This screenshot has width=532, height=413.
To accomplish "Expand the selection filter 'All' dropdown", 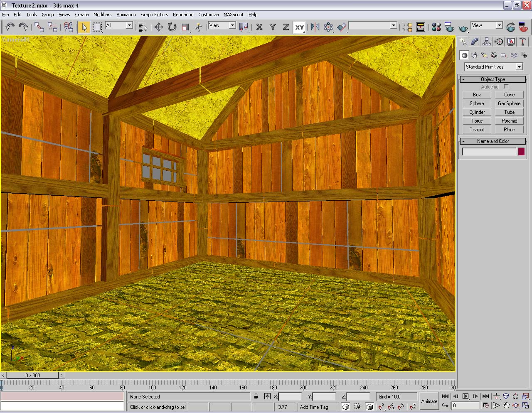I will point(129,26).
